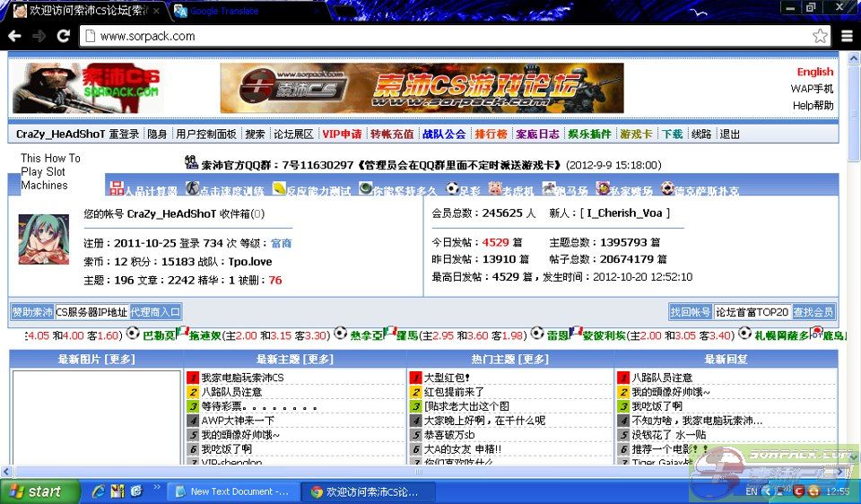Open the thread AWP大神来一下

[237, 421]
